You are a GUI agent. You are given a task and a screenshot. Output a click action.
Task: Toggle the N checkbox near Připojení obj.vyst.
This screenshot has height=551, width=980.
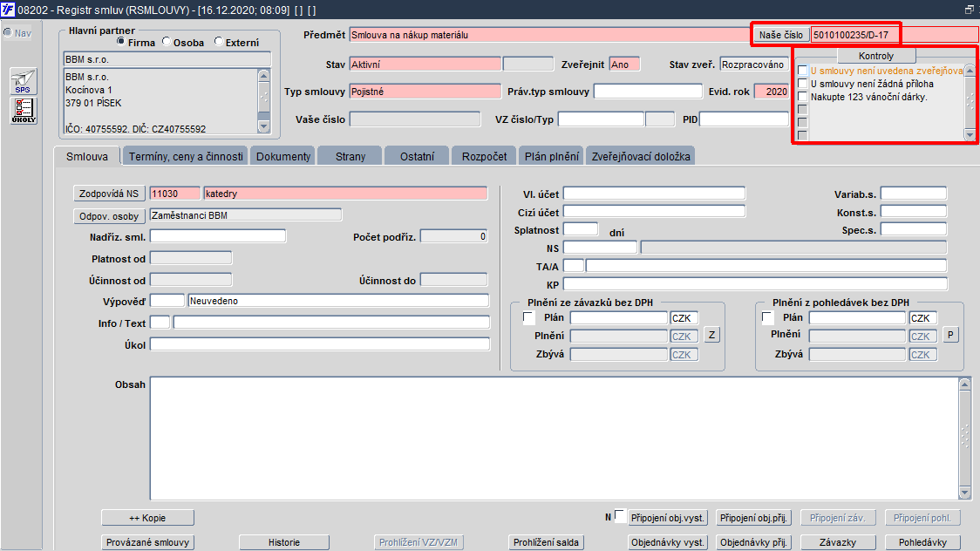coord(620,515)
